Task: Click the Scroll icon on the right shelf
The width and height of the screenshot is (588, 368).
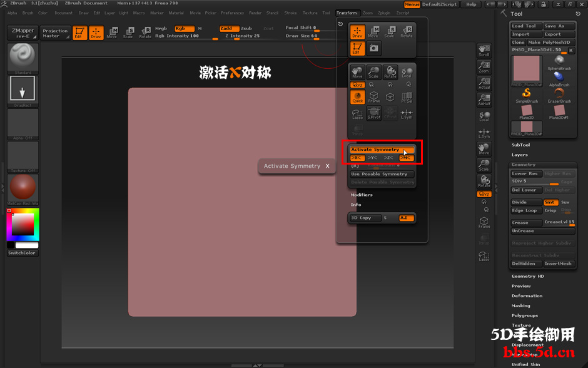Action: (484, 51)
